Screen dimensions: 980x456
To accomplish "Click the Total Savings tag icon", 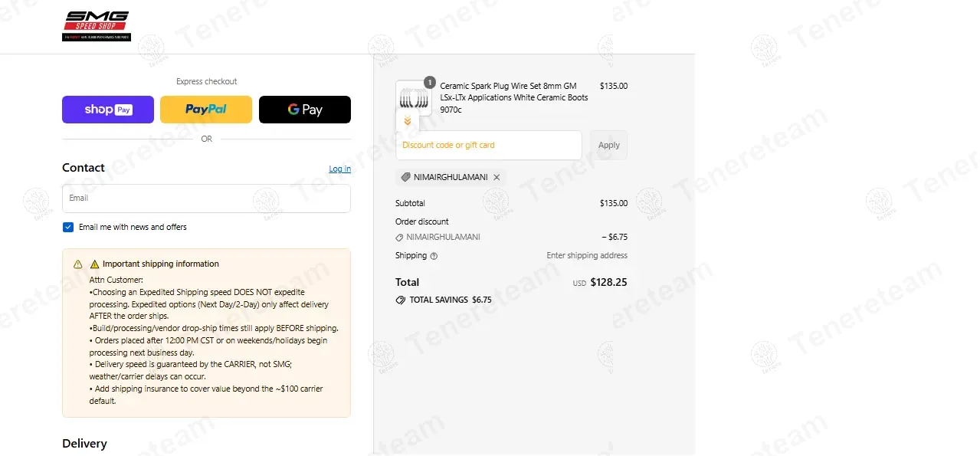I will pos(400,300).
